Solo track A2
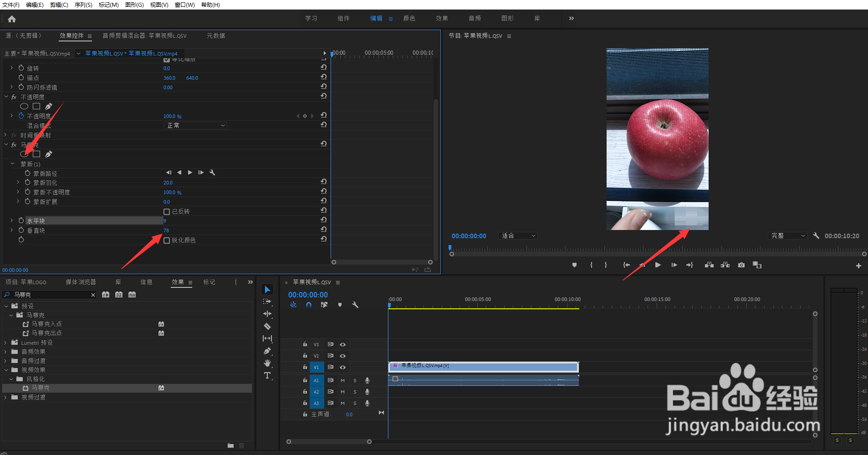 pos(355,392)
